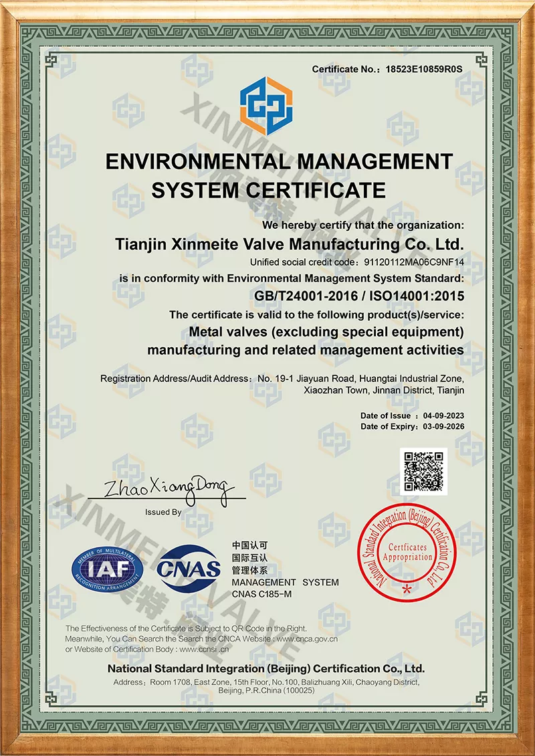Click National Standard Integration (Beijing) Certification Co., Ltd. footer
The height and width of the screenshot is (756, 535).
tap(266, 669)
